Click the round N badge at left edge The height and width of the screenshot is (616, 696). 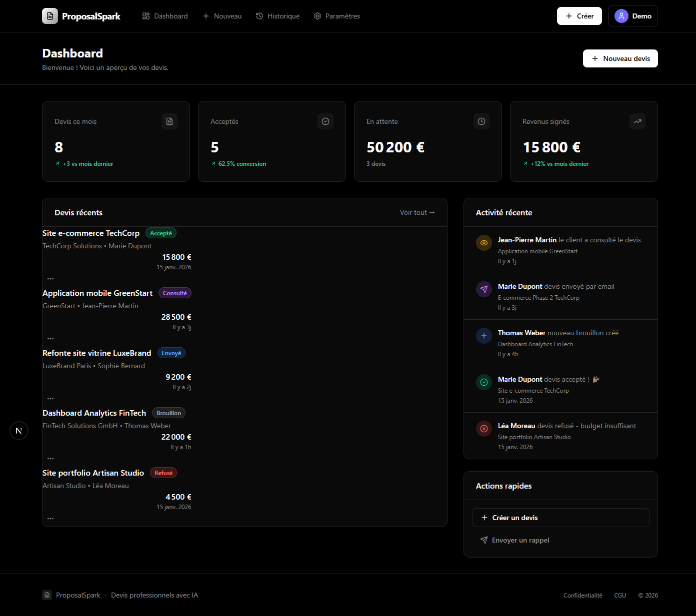click(x=19, y=431)
